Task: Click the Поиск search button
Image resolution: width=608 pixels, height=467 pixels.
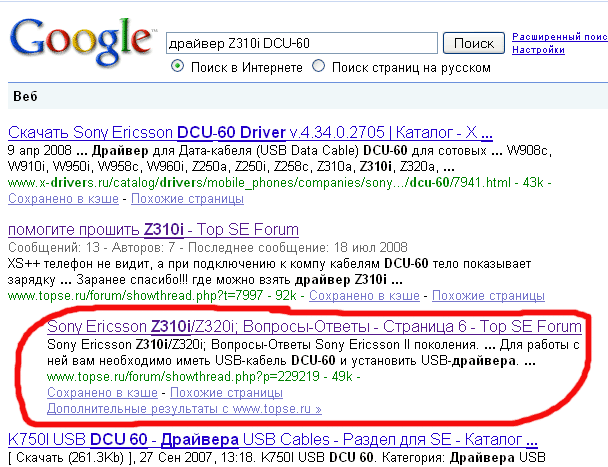Action: pyautogui.click(x=474, y=43)
